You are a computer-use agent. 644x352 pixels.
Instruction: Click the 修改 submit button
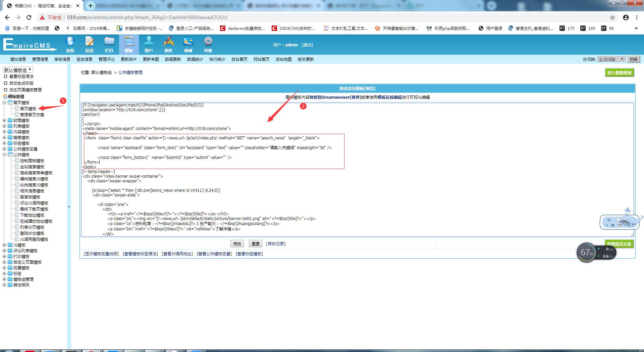(237, 244)
